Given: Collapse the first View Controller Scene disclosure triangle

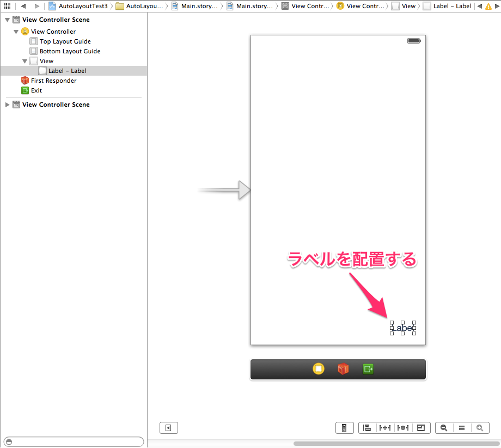Looking at the screenshot, I should [6, 19].
